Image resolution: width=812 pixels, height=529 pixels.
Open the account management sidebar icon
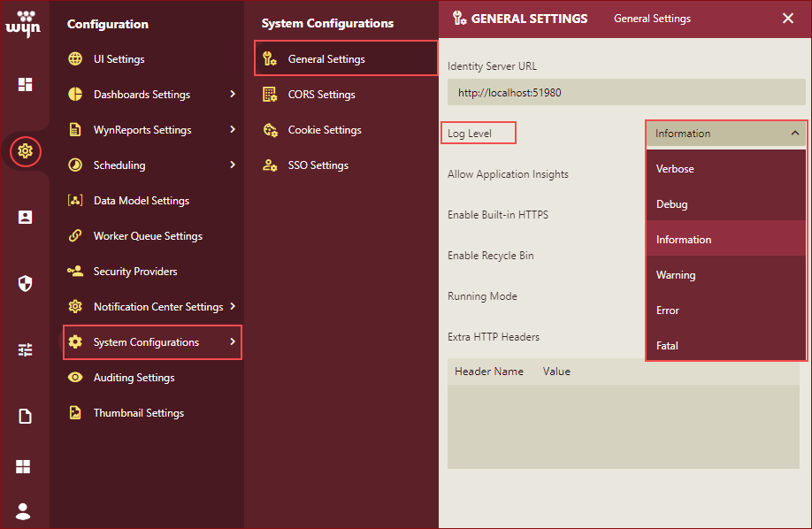24,217
